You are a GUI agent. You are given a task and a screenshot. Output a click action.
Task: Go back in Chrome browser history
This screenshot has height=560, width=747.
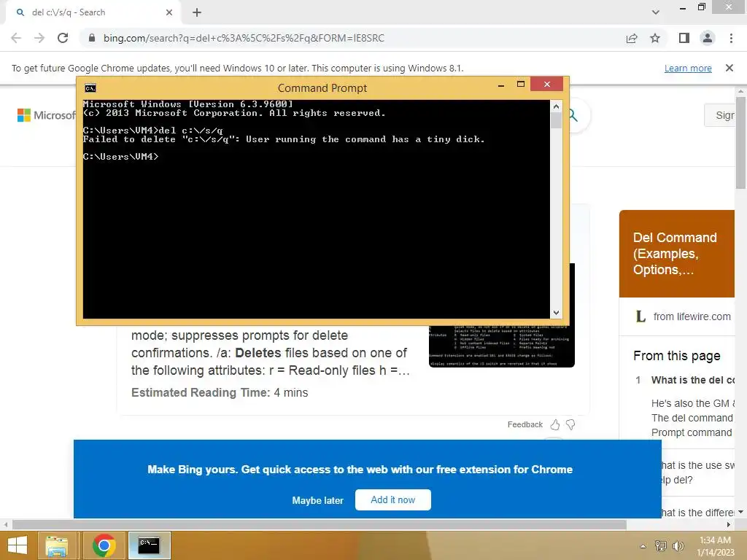point(16,38)
